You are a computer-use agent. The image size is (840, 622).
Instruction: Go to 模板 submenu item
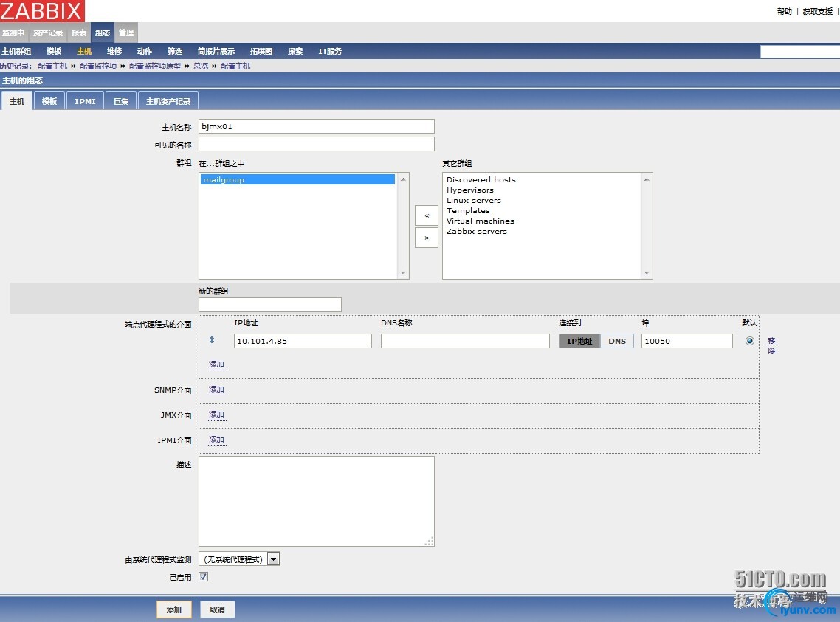click(54, 52)
